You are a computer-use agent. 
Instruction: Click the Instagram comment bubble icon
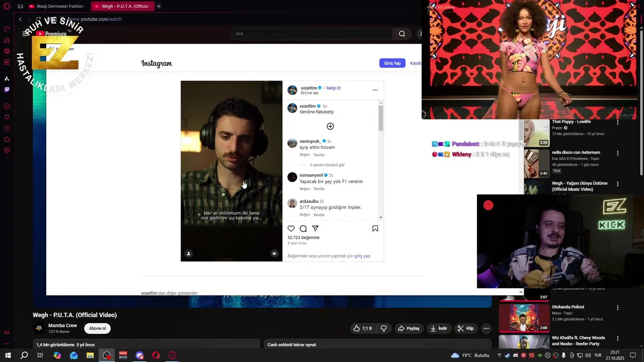coord(303,228)
